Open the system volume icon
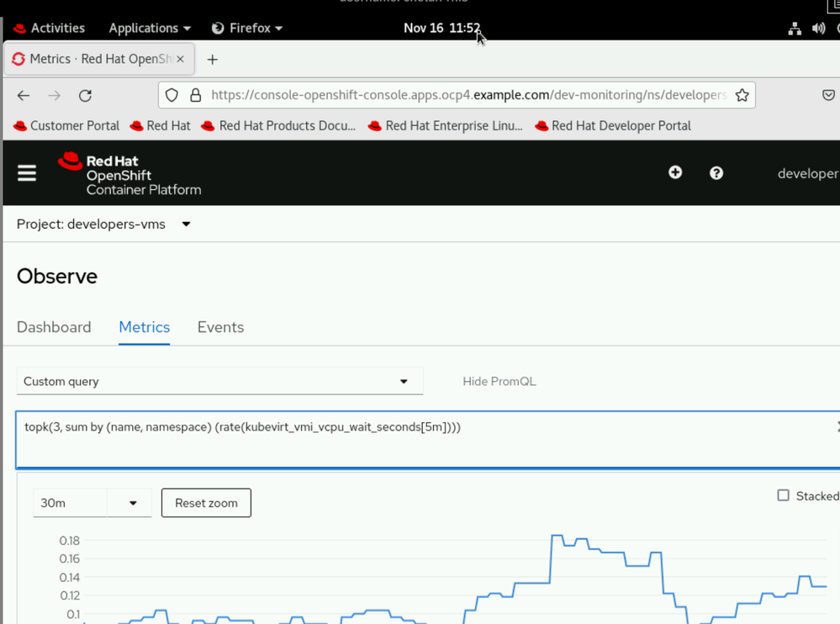The width and height of the screenshot is (840, 624). (818, 29)
